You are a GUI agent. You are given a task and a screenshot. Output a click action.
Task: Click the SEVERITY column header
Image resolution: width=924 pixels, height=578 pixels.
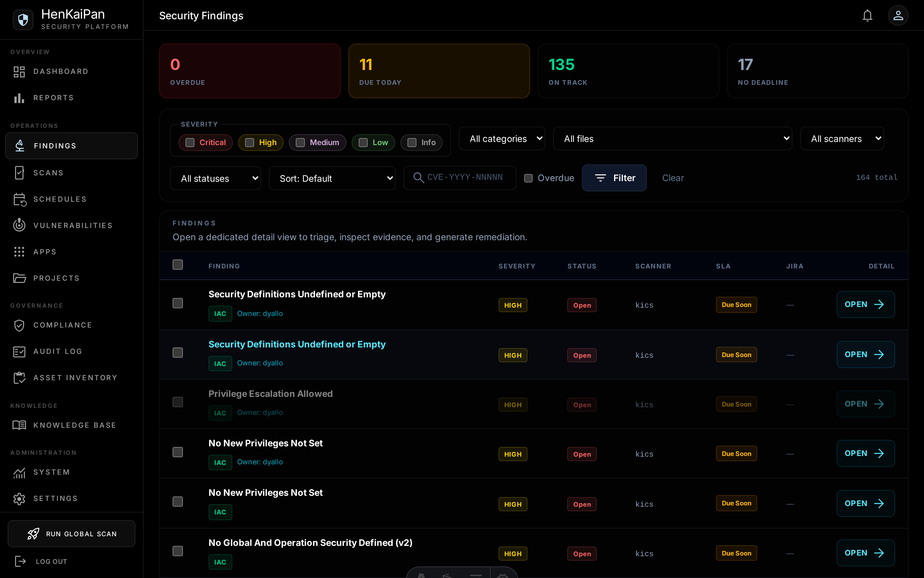click(517, 266)
